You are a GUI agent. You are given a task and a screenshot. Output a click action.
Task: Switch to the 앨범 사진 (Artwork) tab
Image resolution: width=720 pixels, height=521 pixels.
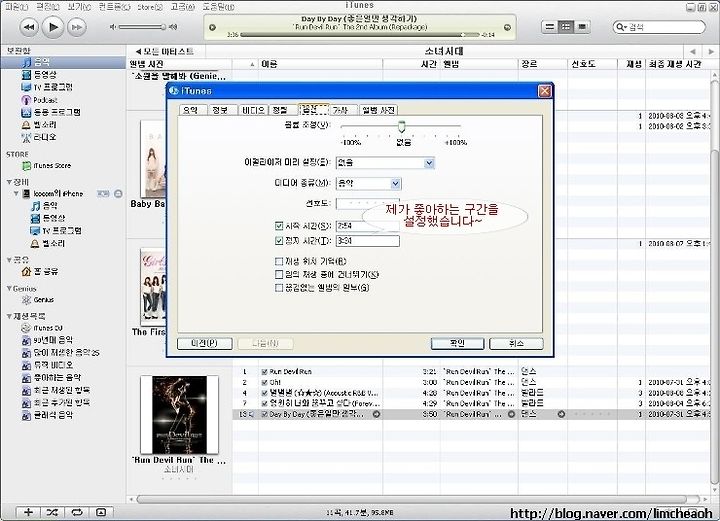coord(378,110)
